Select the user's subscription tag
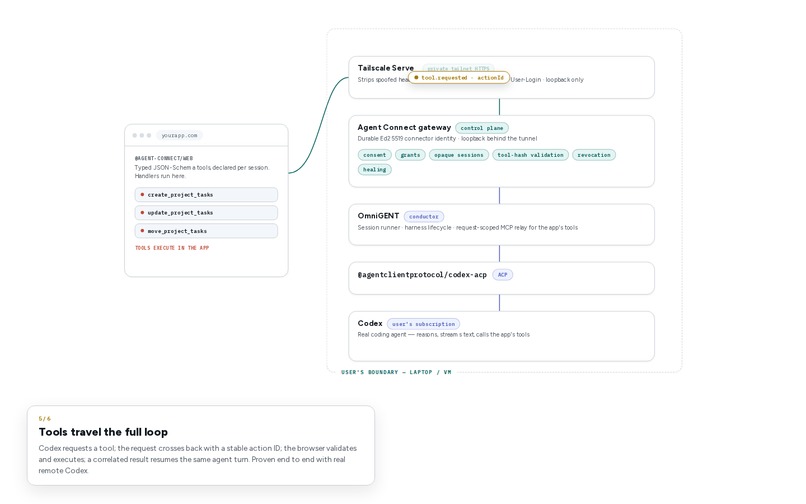Image resolution: width=806 pixels, height=504 pixels. click(x=423, y=324)
